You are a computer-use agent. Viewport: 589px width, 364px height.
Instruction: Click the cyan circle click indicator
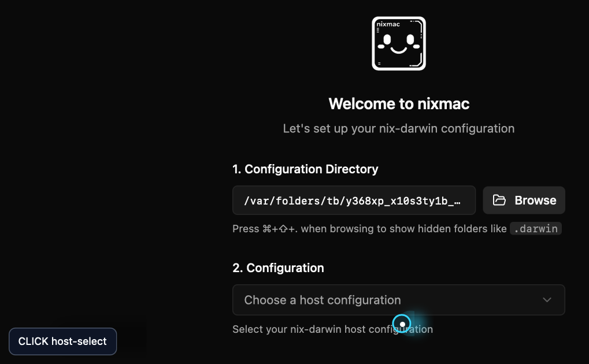click(402, 324)
